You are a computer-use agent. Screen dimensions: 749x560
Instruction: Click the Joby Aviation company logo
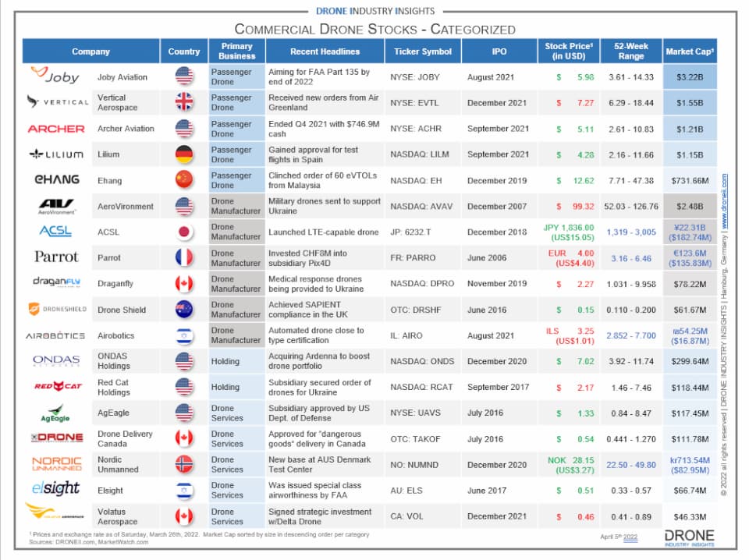tap(56, 76)
